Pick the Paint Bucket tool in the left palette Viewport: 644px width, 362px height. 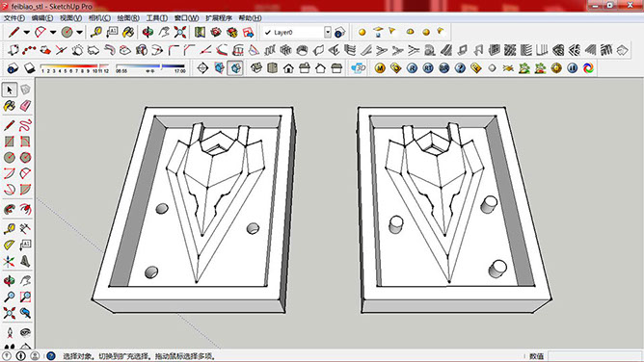[x=10, y=106]
